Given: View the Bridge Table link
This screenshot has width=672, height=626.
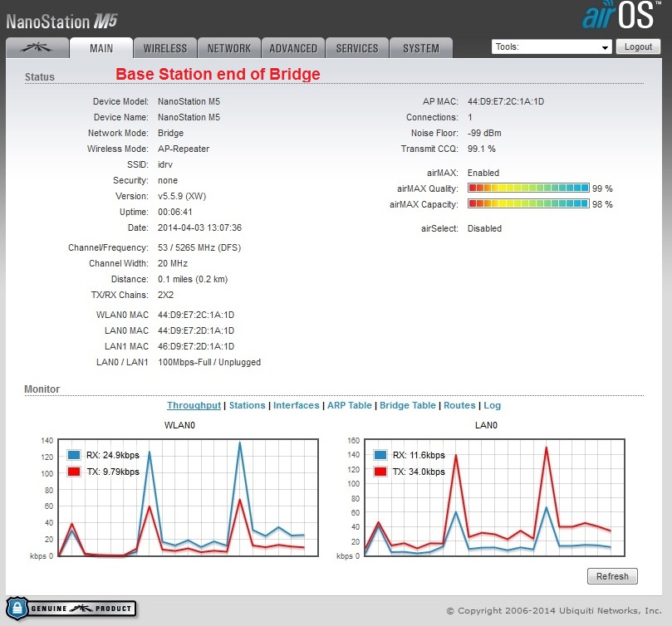Looking at the screenshot, I should pos(407,405).
